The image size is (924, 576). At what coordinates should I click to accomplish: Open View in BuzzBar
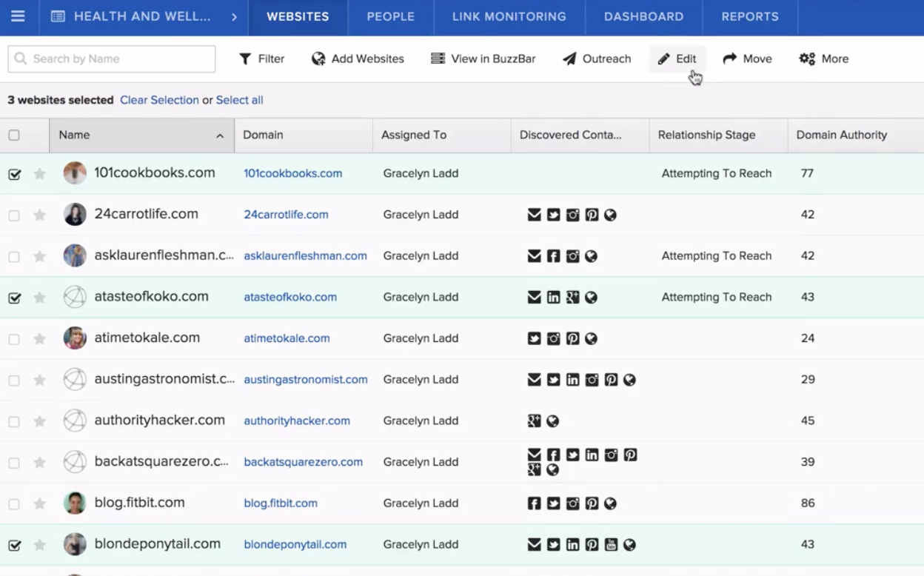coord(483,58)
